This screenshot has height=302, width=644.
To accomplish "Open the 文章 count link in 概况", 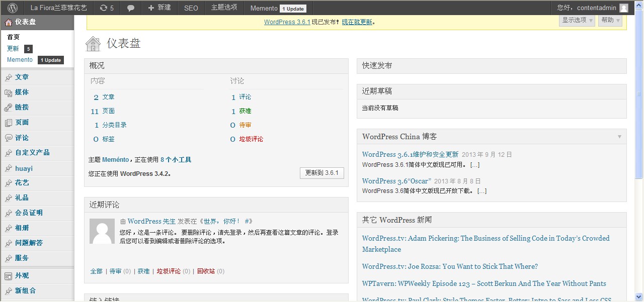I will click(108, 97).
